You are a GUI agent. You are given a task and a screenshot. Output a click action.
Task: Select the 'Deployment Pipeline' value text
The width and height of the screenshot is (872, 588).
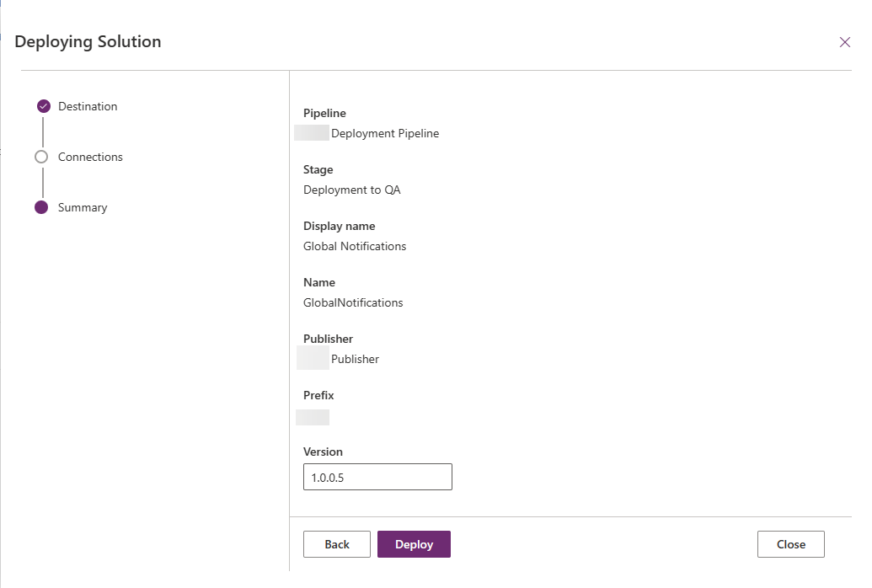click(385, 133)
